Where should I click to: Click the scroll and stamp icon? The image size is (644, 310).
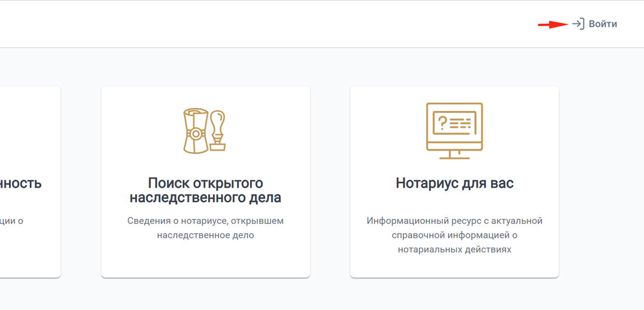(x=205, y=130)
